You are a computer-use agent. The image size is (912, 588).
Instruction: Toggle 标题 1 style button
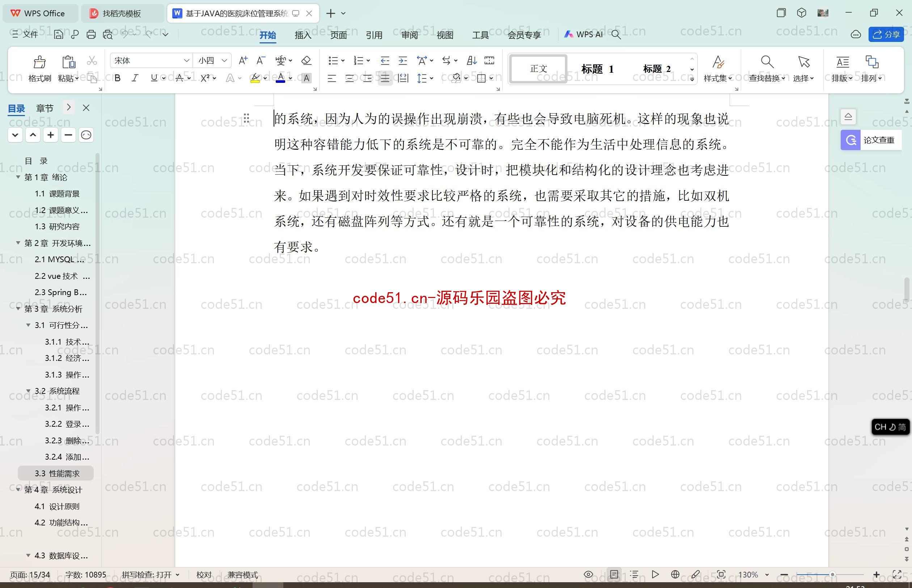pyautogui.click(x=597, y=69)
